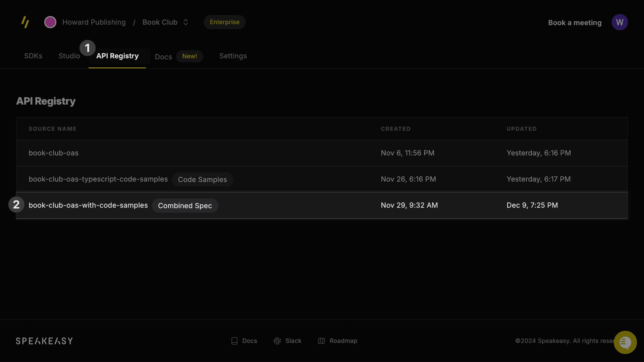
Task: Switch to the Docs tab
Action: coord(163,57)
